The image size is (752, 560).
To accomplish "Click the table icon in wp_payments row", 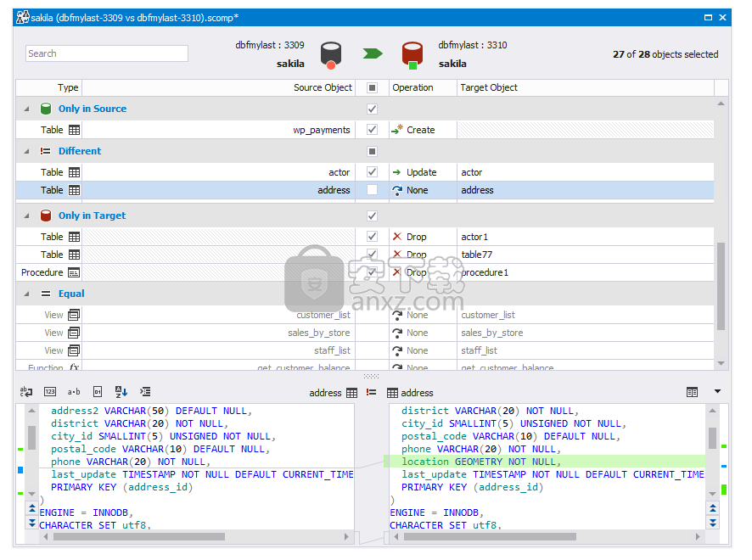I will tap(75, 130).
